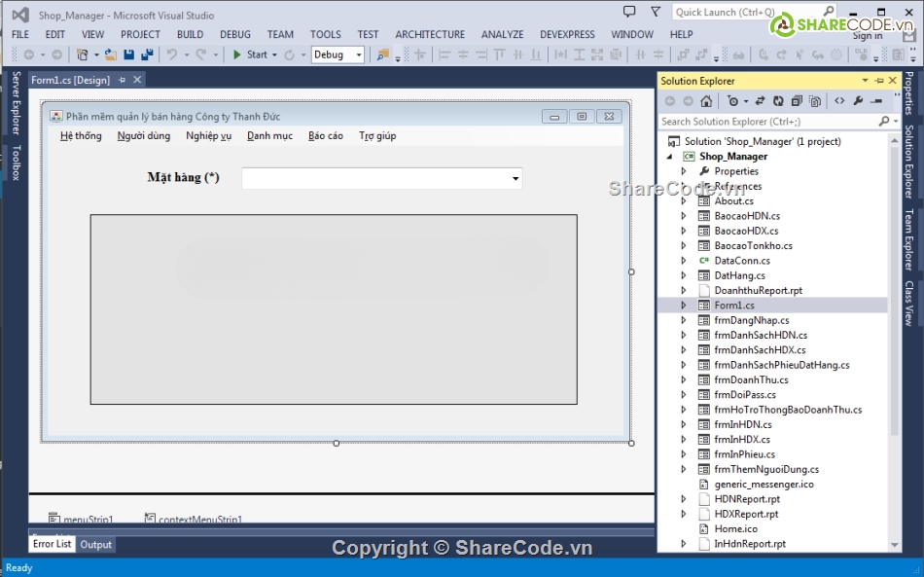Select the contextMenuStrip1 component in tray
Screen dimensions: 924x577
click(x=194, y=519)
